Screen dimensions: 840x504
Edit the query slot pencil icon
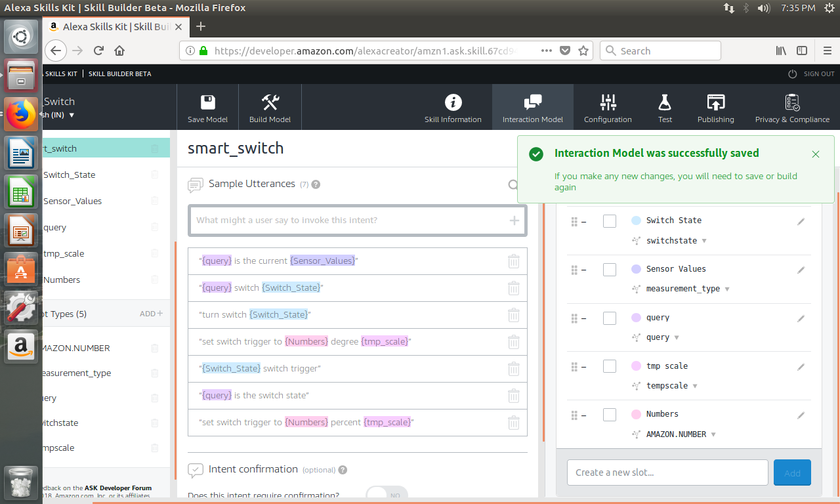[x=801, y=319]
